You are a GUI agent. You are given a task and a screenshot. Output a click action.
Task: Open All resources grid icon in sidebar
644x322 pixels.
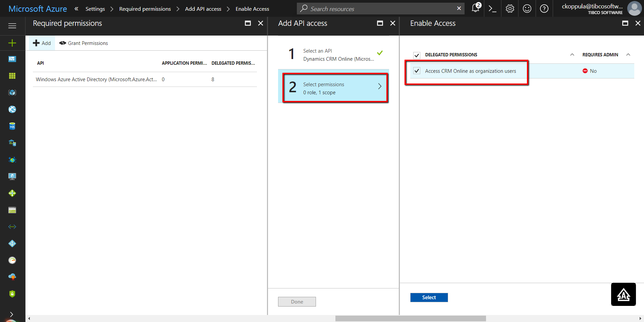coord(12,76)
